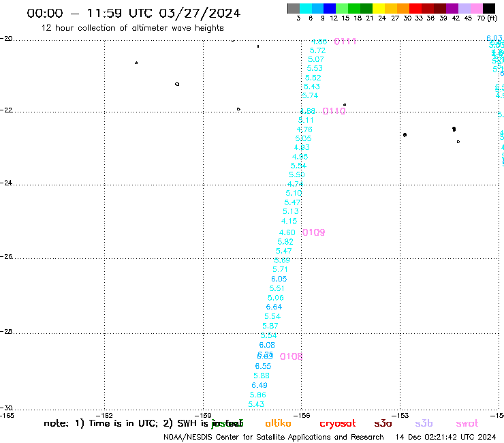Select the purple 42 ft legend swatch
Viewport: 504px width, 443px height.
pyautogui.click(x=452, y=8)
